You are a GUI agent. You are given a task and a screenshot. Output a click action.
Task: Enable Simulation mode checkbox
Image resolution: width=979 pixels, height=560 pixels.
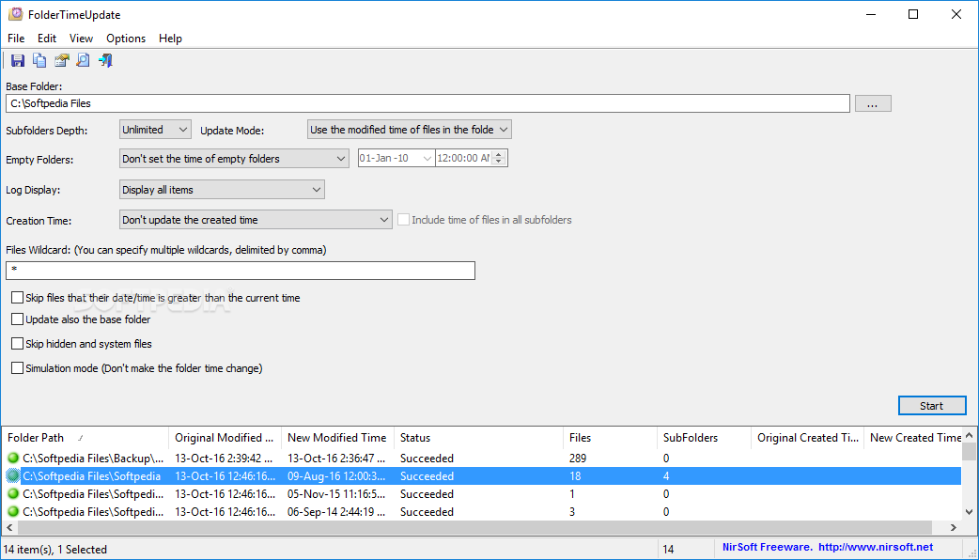[x=18, y=368]
